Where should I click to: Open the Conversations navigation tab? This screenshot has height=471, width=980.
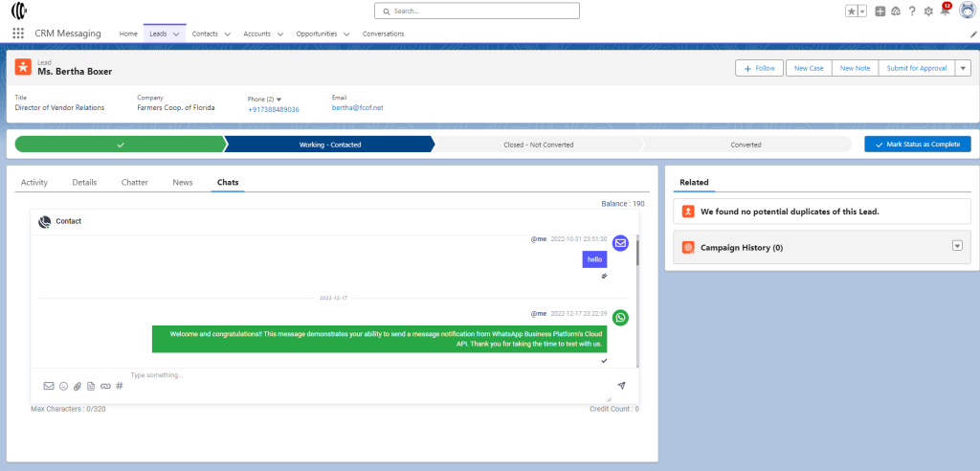pyautogui.click(x=383, y=34)
